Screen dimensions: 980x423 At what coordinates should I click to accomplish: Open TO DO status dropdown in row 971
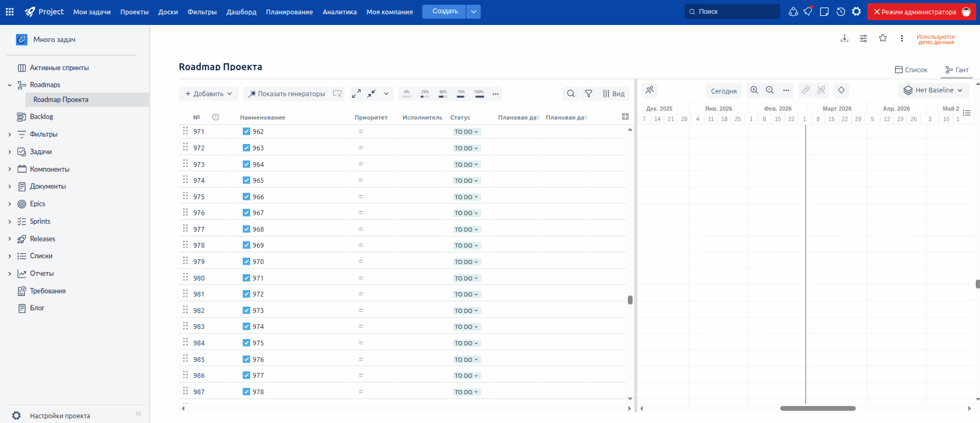click(x=466, y=132)
